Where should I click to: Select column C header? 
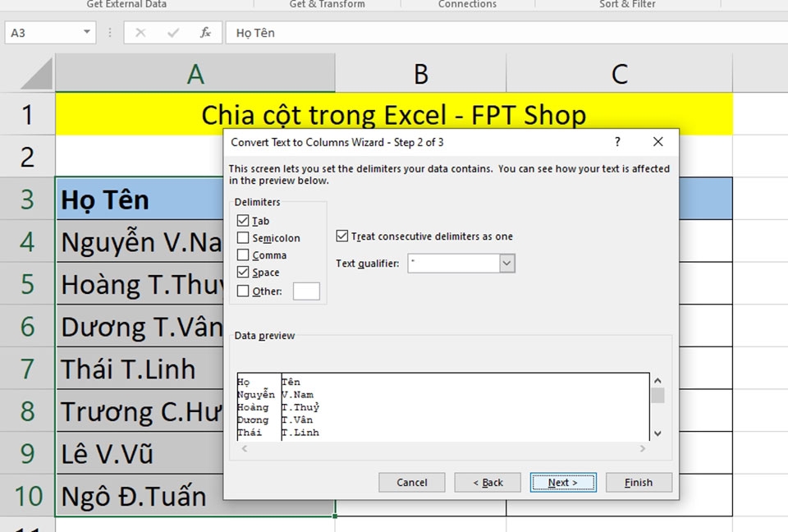click(x=619, y=73)
